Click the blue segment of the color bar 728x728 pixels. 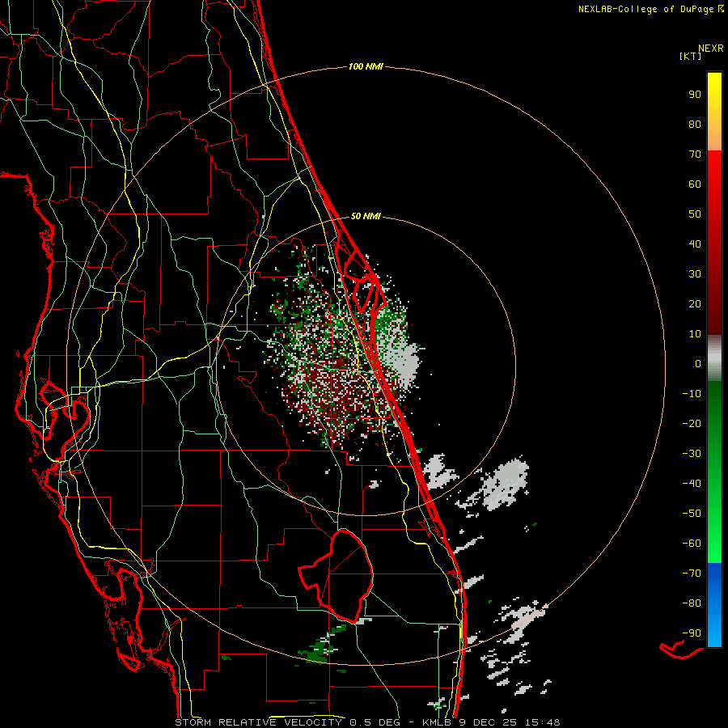(x=714, y=605)
